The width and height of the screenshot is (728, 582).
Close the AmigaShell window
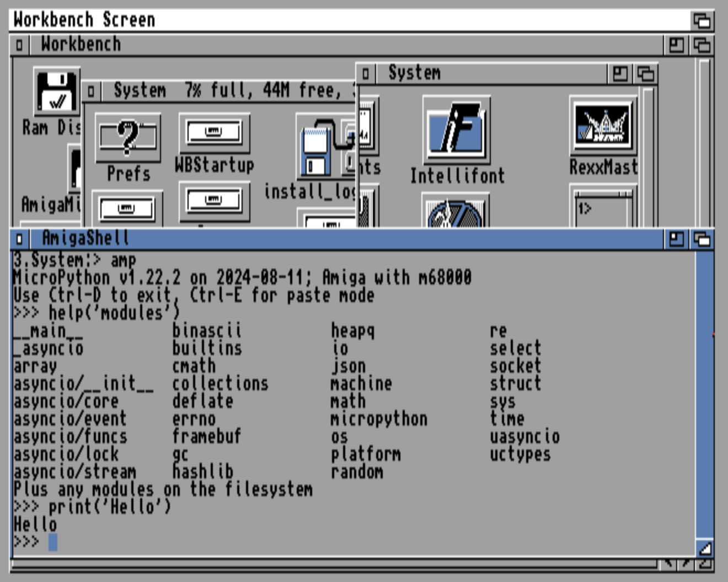coord(19,239)
